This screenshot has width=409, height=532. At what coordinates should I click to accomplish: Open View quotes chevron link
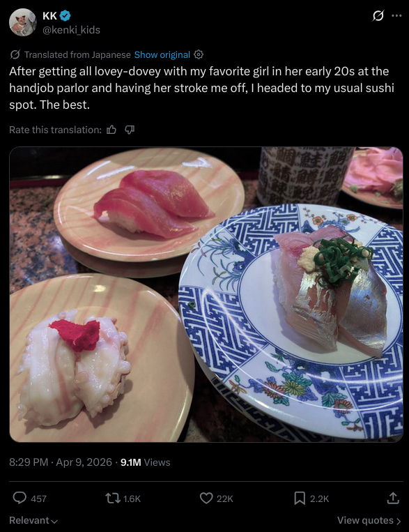(x=369, y=520)
